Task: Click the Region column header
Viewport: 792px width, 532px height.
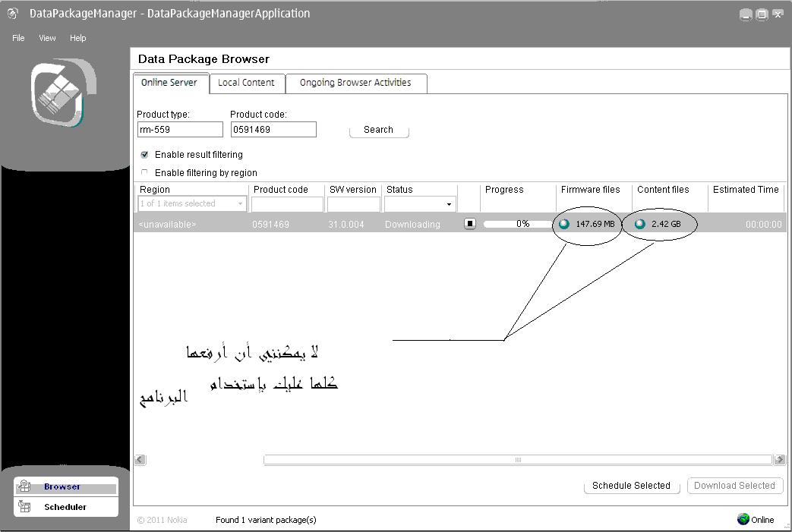Action: click(155, 189)
